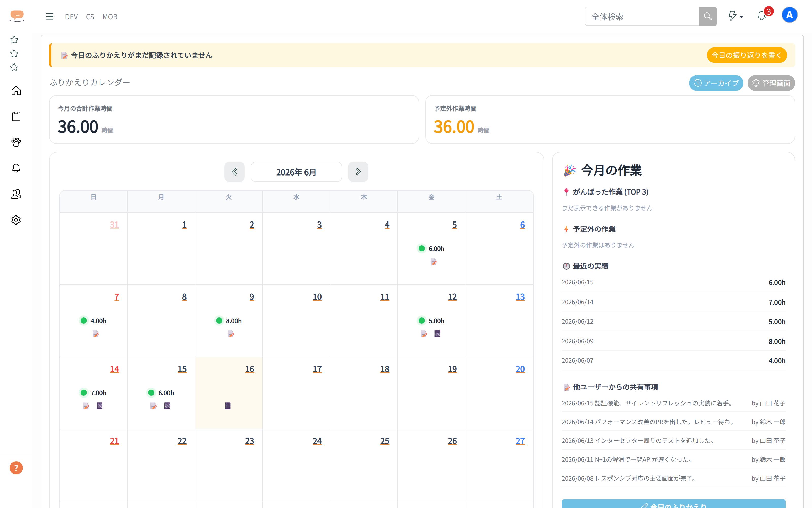Open calendar date 27

tap(520, 441)
